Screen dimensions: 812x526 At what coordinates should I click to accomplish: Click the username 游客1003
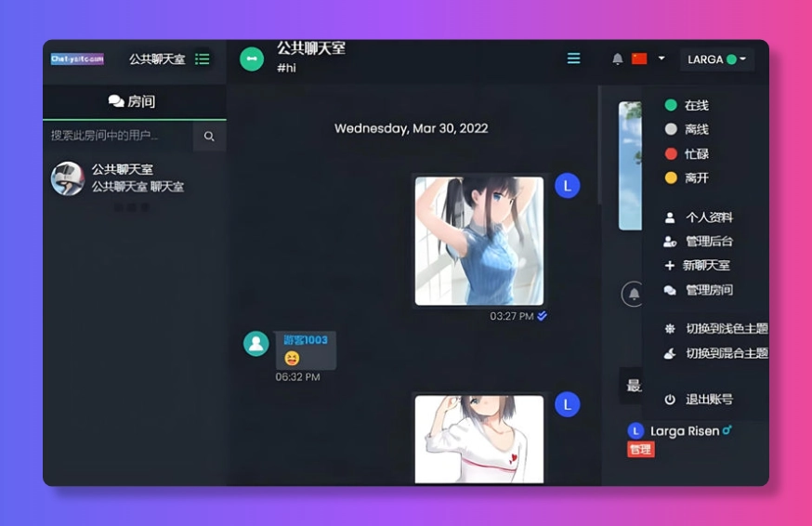[x=306, y=340]
